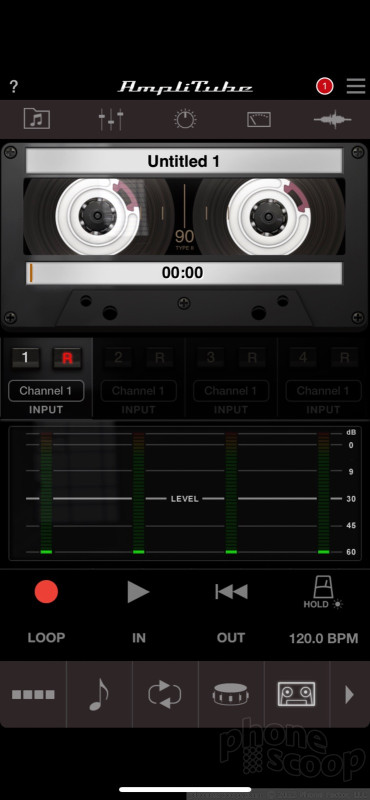
Task: Open the drum module icon
Action: [231, 694]
